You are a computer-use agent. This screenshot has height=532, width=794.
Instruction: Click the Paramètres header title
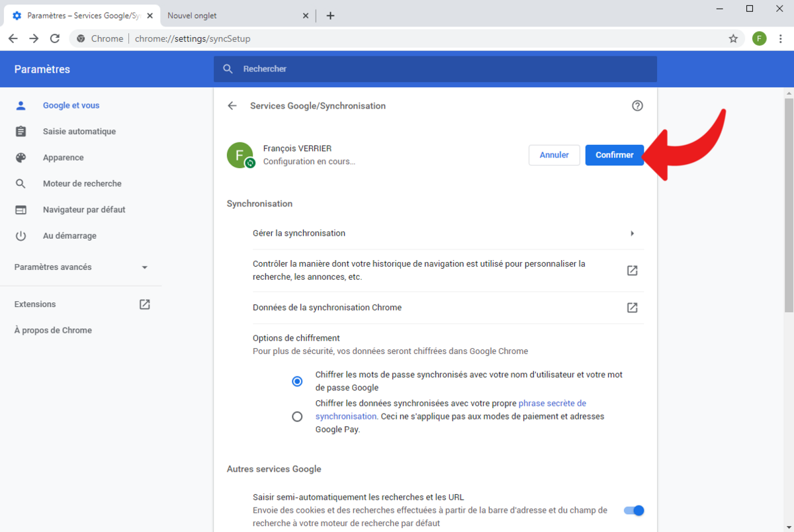[42, 69]
